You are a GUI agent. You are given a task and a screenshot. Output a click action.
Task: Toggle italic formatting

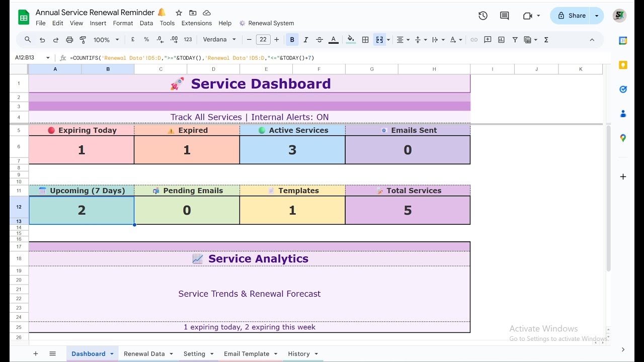coord(306,40)
